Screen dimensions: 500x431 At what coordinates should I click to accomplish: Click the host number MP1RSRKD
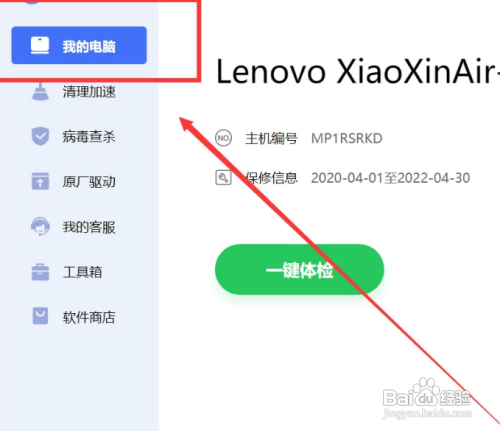[347, 138]
